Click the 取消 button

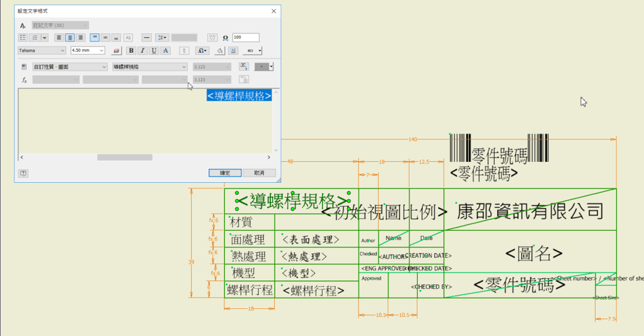(258, 173)
